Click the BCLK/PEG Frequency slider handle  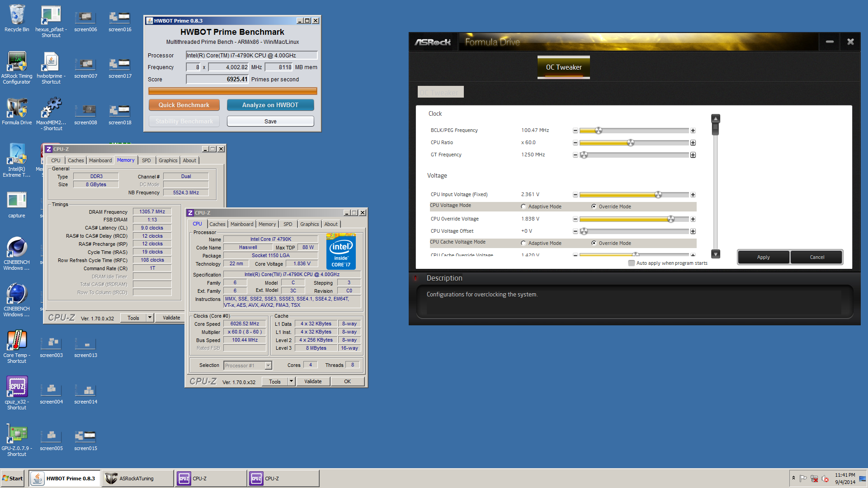599,131
